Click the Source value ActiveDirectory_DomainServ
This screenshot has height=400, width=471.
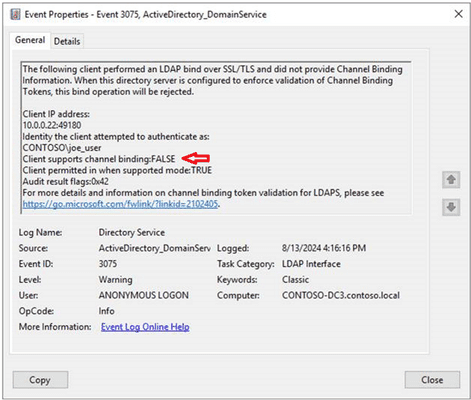pos(155,248)
